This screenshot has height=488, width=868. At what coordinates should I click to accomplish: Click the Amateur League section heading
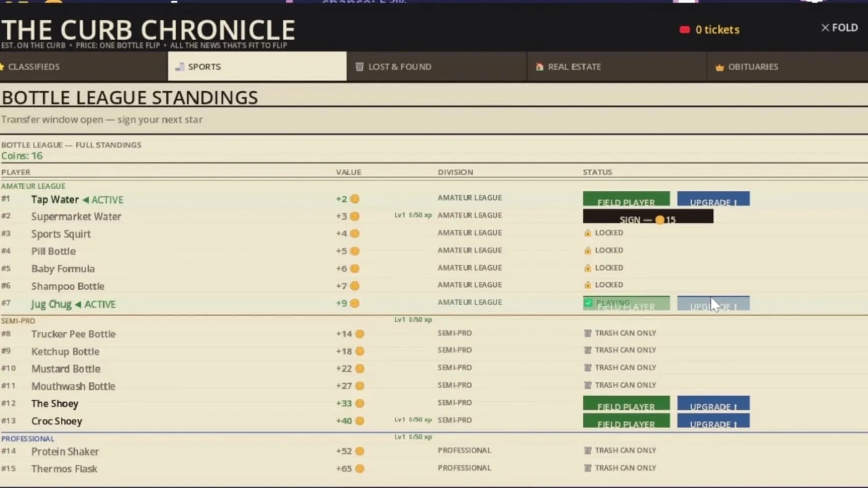33,186
